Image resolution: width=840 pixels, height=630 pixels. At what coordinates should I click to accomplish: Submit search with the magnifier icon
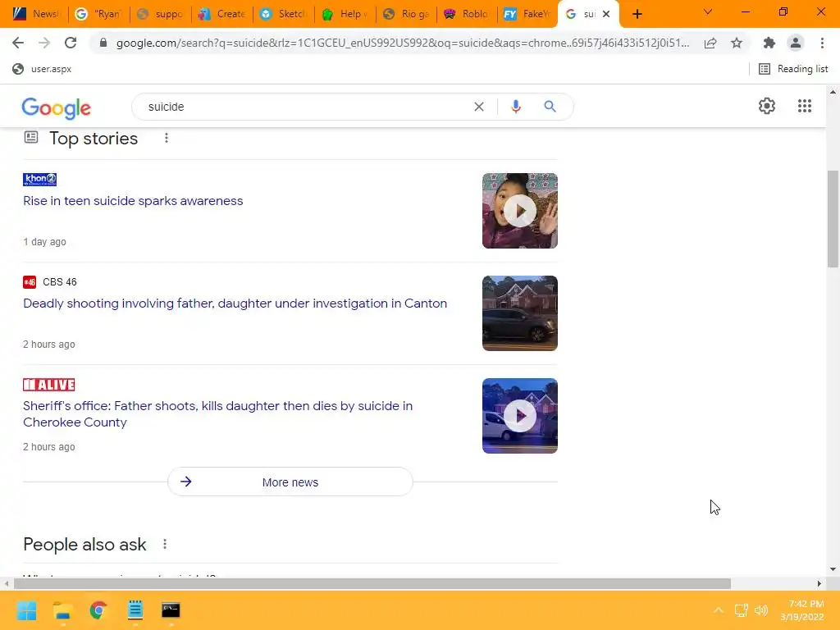click(550, 107)
